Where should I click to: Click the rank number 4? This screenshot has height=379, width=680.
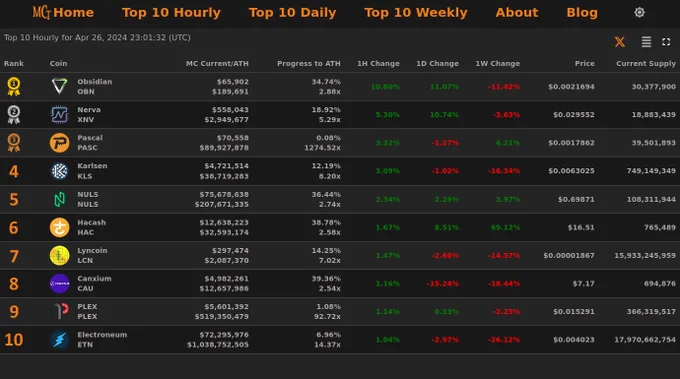[14, 171]
